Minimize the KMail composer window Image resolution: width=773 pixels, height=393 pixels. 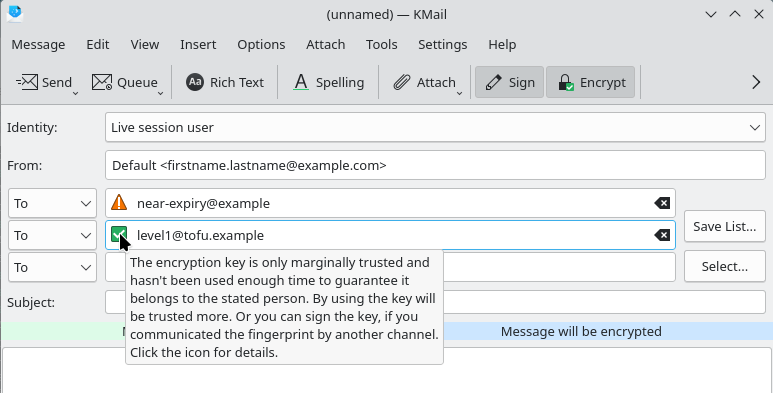point(711,14)
